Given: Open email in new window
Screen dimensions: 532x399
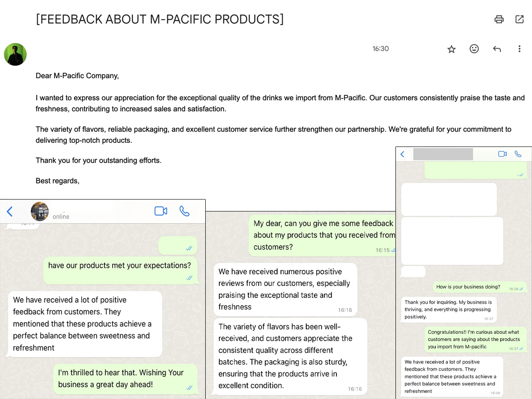Looking at the screenshot, I should click(520, 19).
